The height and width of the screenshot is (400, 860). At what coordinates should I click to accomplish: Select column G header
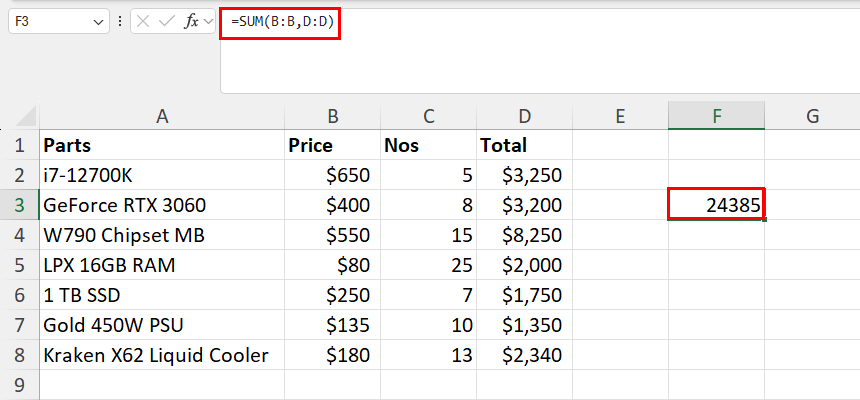click(812, 116)
